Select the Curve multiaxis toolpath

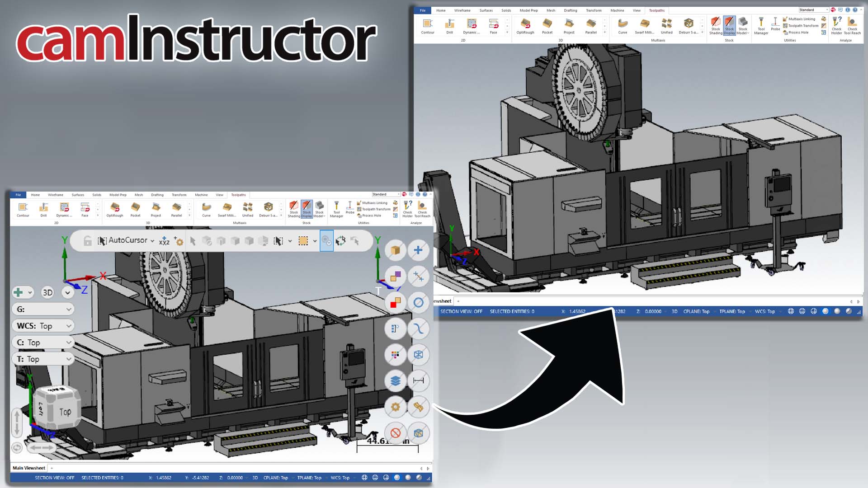(x=207, y=209)
